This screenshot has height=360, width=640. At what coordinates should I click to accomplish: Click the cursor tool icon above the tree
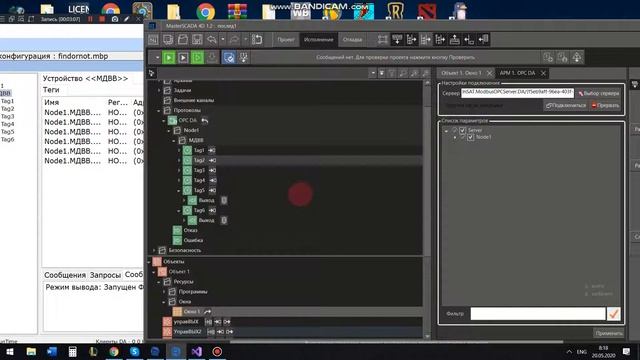coord(152,73)
